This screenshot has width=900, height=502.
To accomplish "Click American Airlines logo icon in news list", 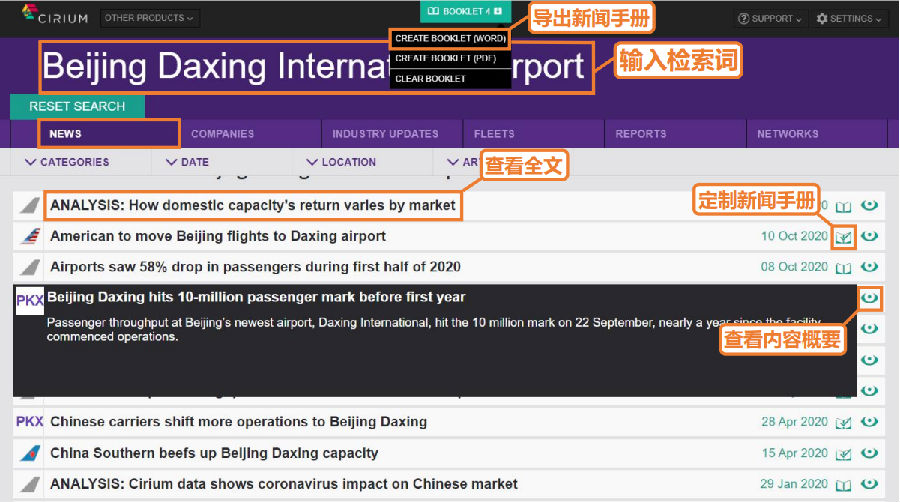I will (30, 237).
